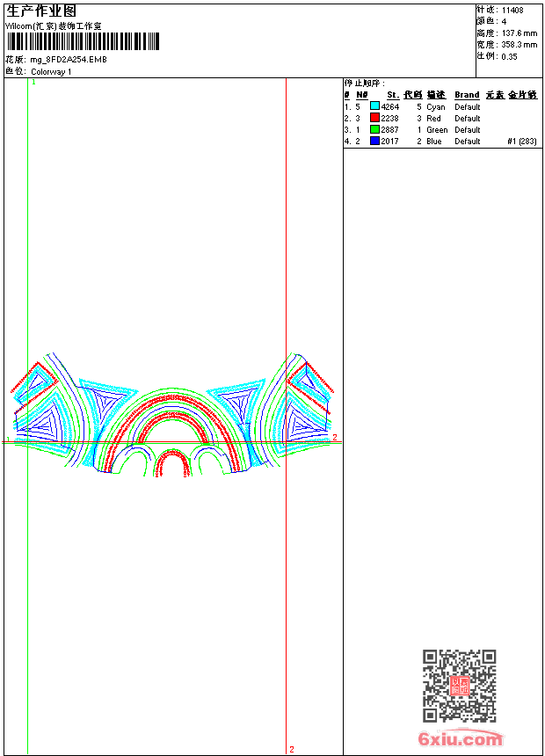Click the Cyan color swatch
This screenshot has width=545, height=756.
pos(374,106)
